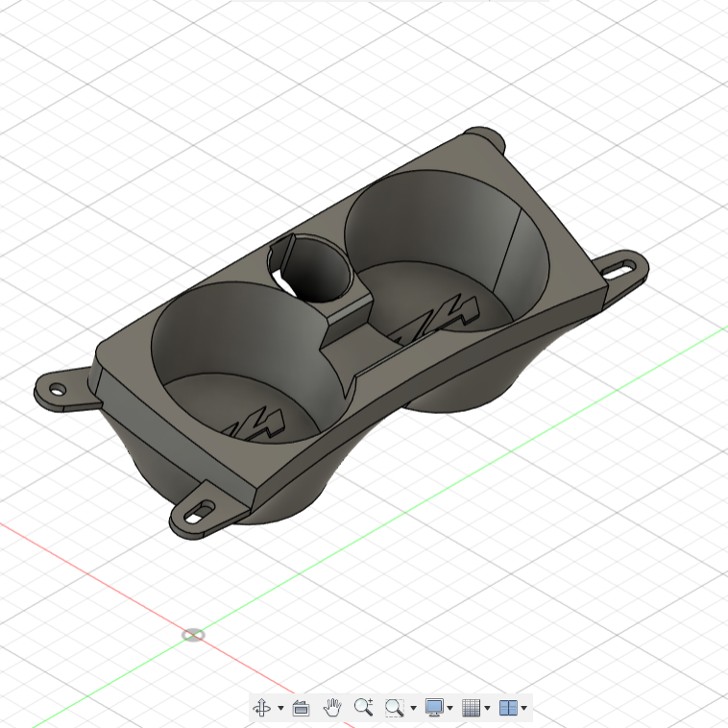Click the origin point marker
The height and width of the screenshot is (728, 728).
coord(193,635)
